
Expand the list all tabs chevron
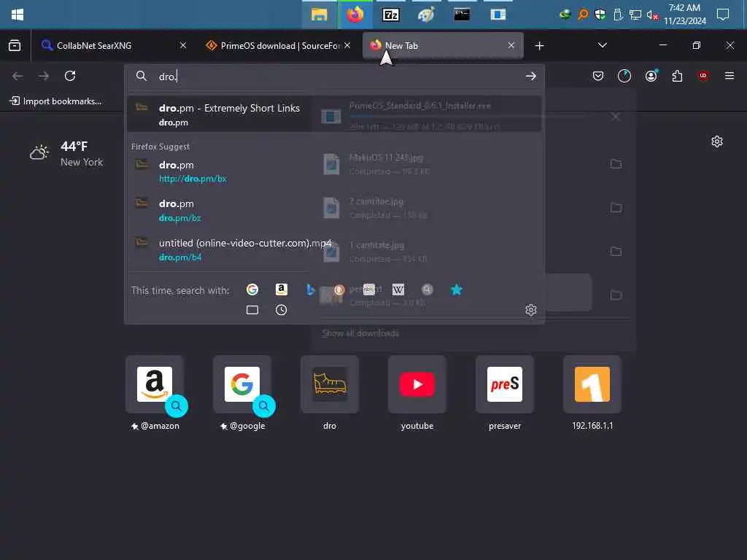(602, 45)
